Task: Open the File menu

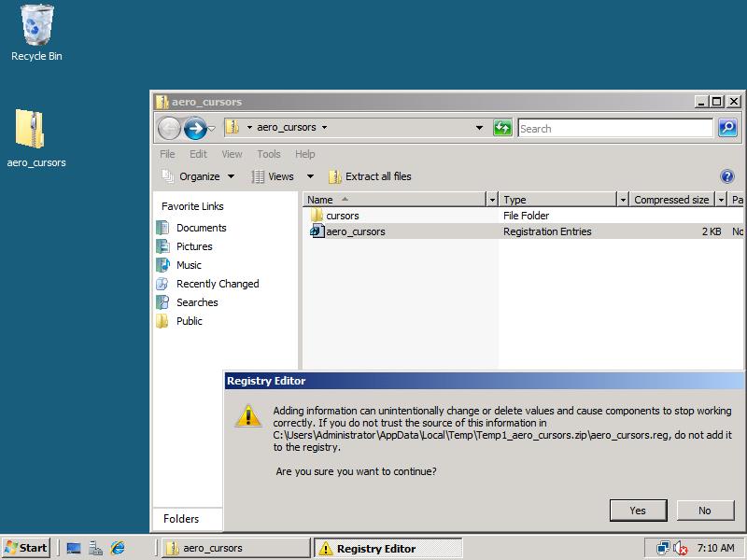Action: 167,154
